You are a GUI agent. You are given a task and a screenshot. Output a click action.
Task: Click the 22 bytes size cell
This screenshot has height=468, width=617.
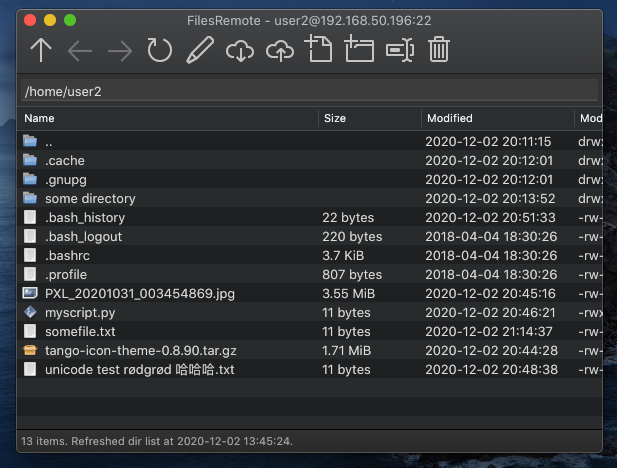click(x=348, y=217)
